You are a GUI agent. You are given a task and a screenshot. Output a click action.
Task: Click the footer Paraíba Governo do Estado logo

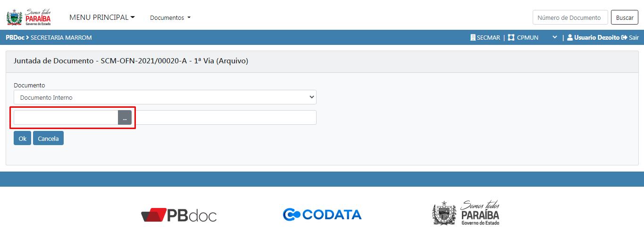466,213
